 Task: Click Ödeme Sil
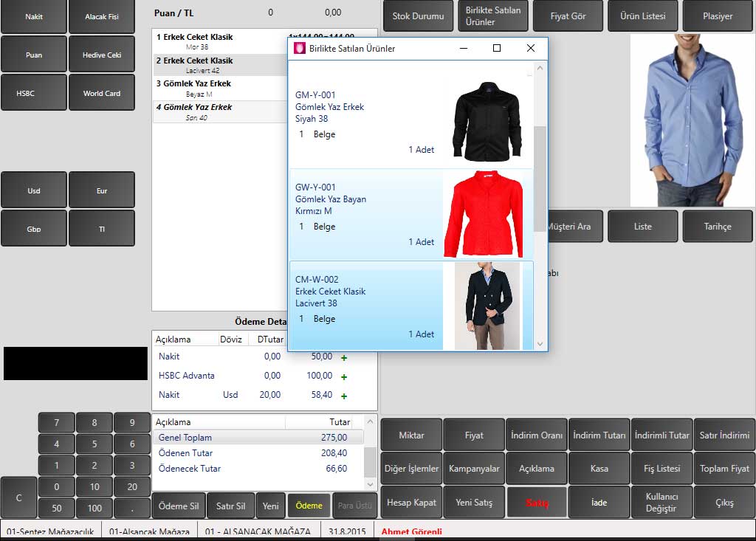(179, 506)
